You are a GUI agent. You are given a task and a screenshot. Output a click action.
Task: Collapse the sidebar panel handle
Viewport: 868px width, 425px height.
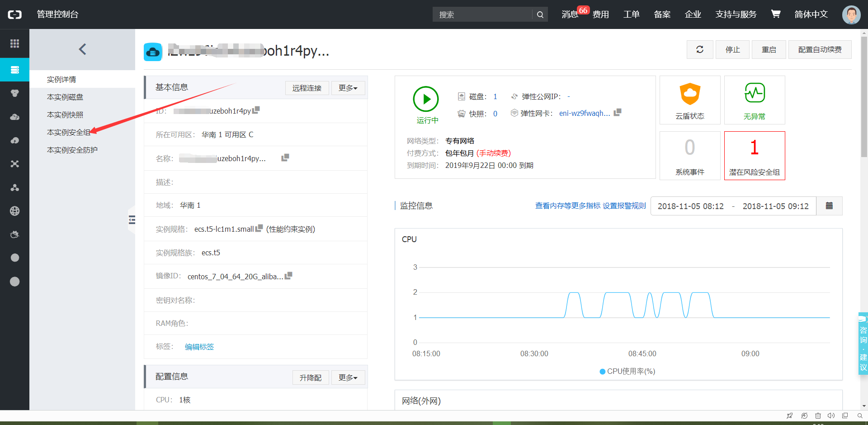[132, 220]
